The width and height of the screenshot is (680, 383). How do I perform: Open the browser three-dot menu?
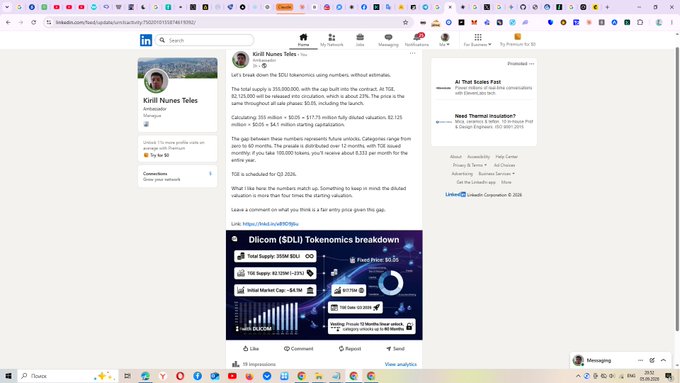point(673,23)
